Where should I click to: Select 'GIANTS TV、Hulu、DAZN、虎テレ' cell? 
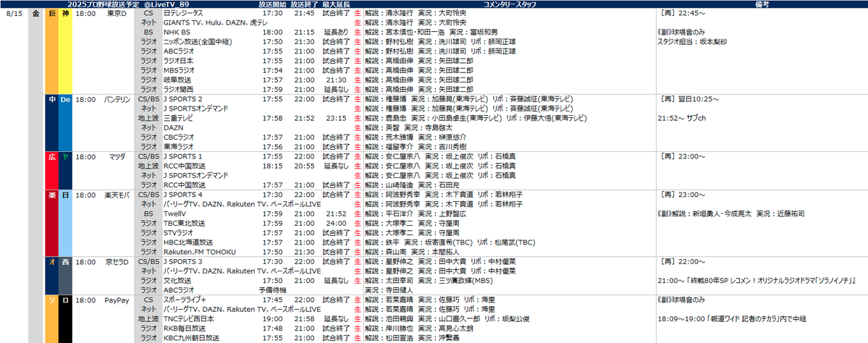click(x=215, y=22)
